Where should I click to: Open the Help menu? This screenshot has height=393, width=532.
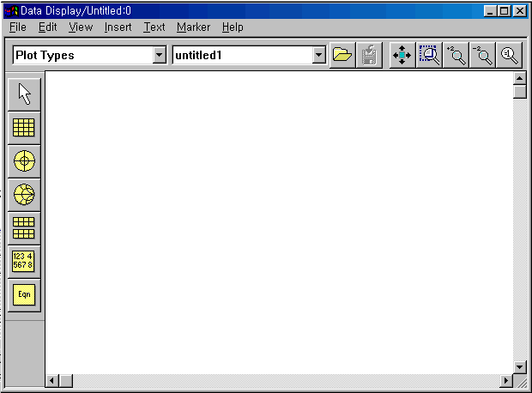pos(233,27)
